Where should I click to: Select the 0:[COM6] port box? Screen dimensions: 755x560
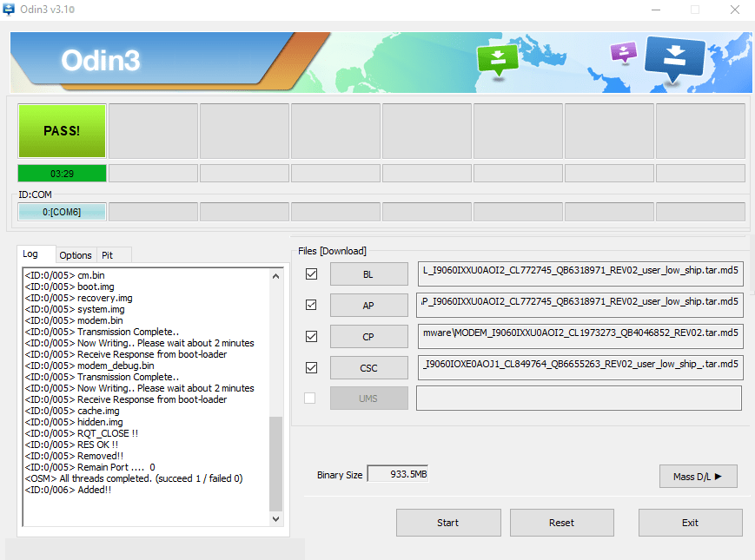(x=62, y=212)
